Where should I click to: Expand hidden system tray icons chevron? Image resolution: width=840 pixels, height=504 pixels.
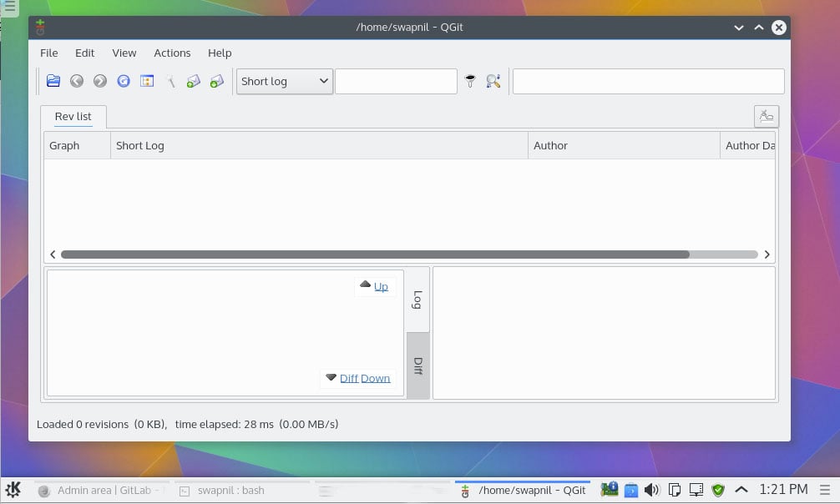tap(741, 490)
